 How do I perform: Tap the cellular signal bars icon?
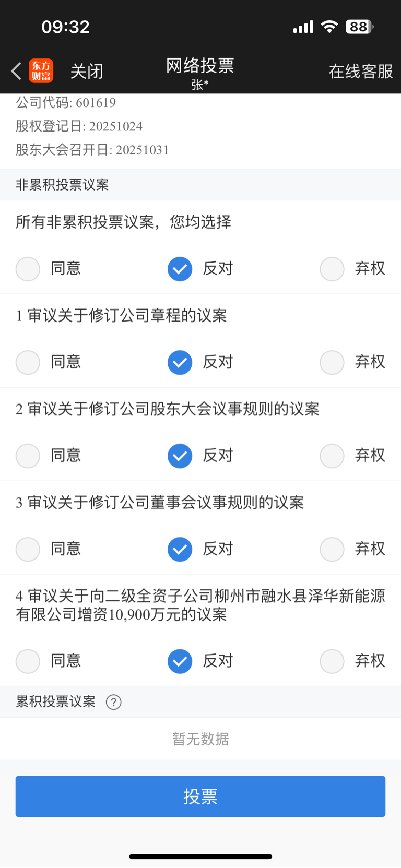(303, 27)
